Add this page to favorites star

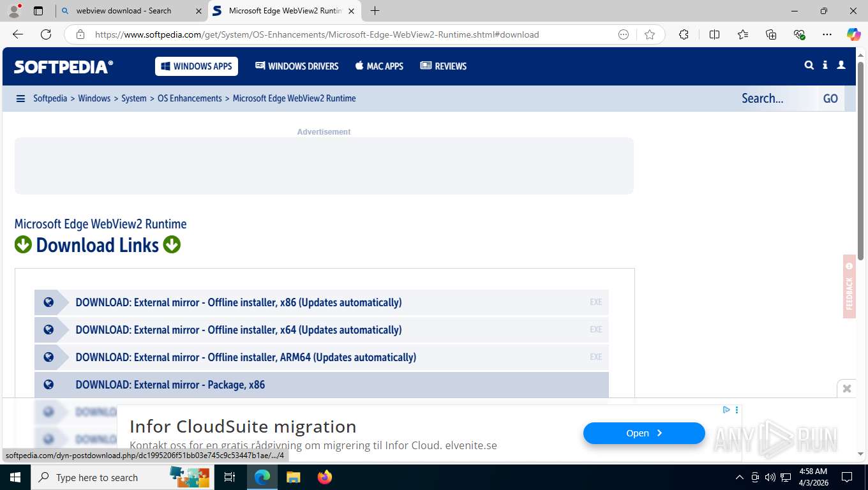[x=650, y=34]
